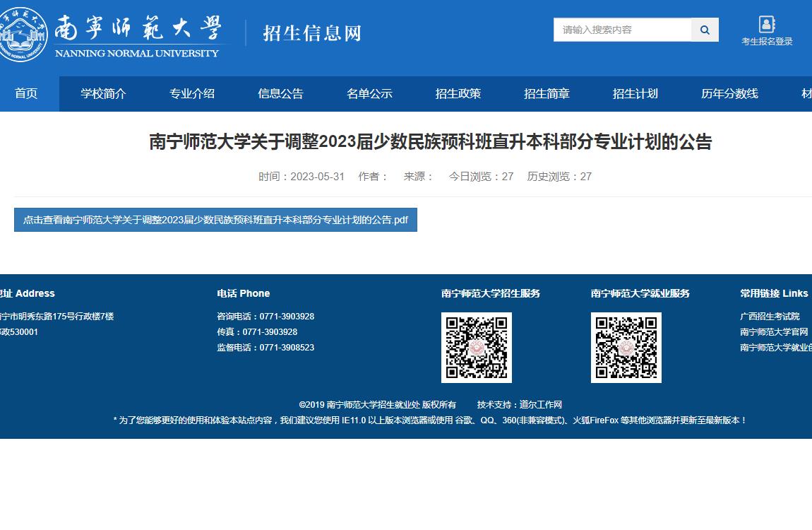812x530 pixels.
Task: Click the 南宁师范大学就业服务 heading
Action: pos(640,293)
